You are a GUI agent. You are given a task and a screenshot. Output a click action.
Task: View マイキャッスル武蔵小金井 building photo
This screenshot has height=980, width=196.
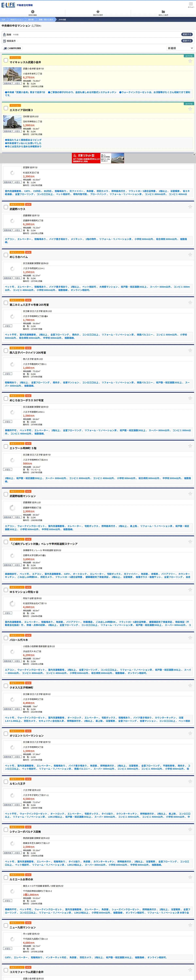click(12, 74)
